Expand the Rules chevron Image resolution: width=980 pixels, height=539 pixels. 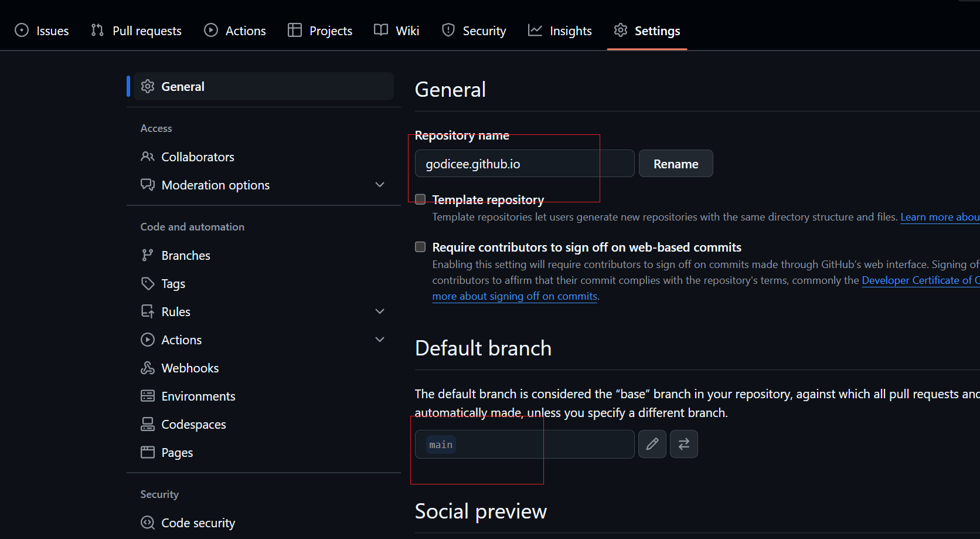380,311
